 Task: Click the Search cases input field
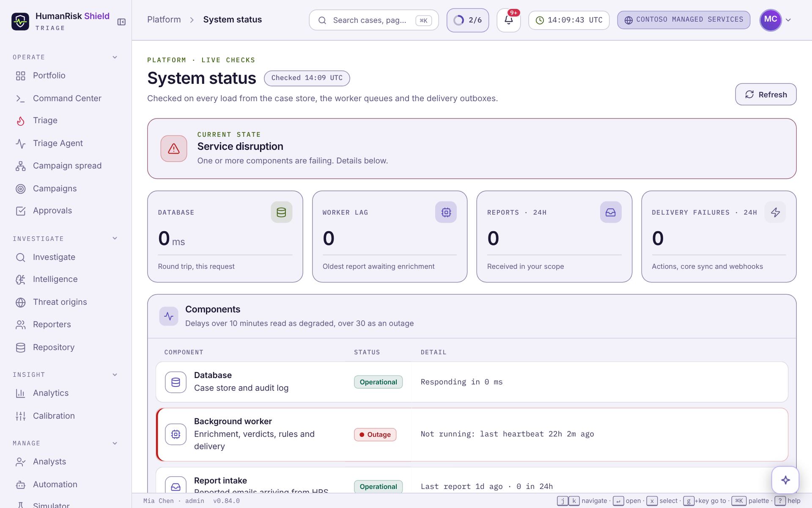pos(373,20)
